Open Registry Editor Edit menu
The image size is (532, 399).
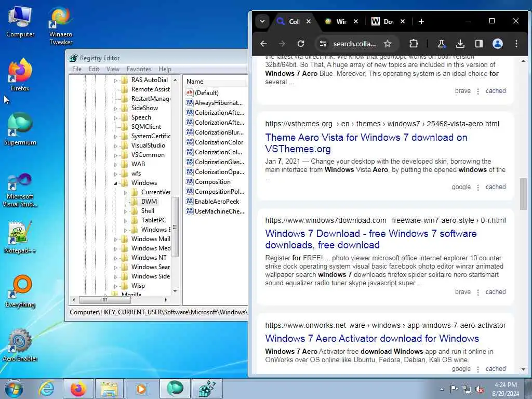[94, 69]
